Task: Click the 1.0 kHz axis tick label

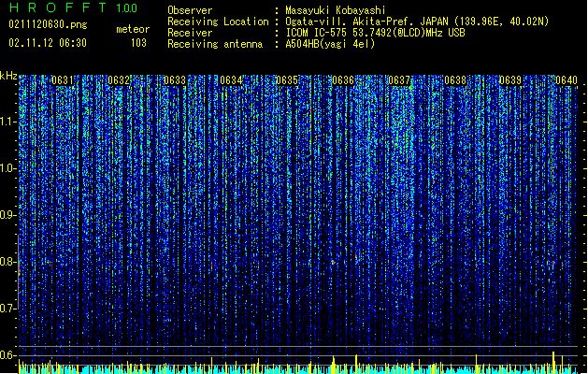Action: [8, 168]
